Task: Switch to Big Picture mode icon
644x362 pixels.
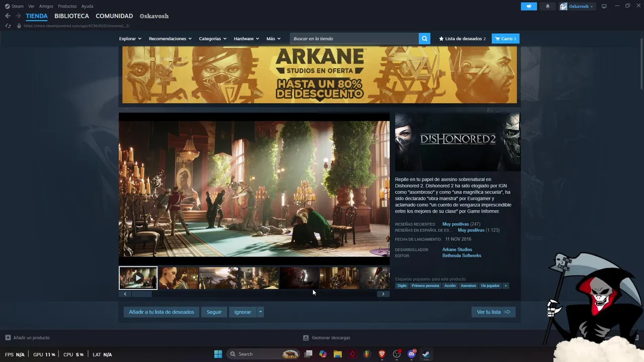Action: click(x=604, y=6)
